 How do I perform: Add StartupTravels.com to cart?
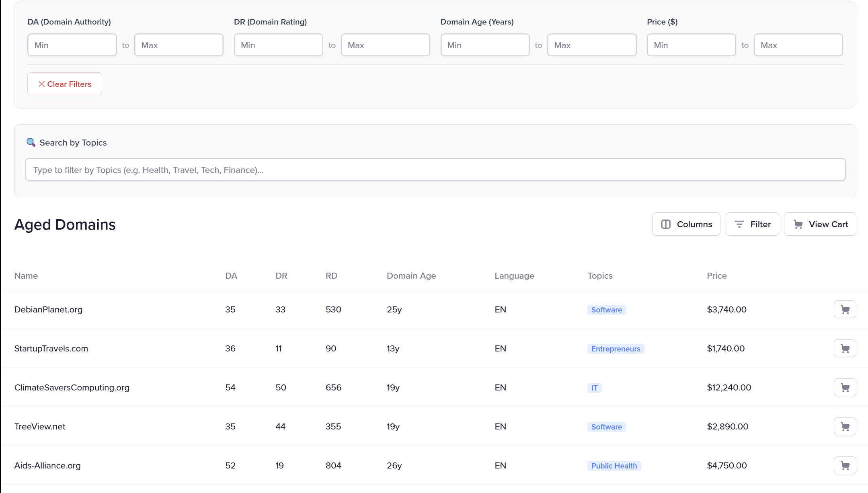coord(845,348)
